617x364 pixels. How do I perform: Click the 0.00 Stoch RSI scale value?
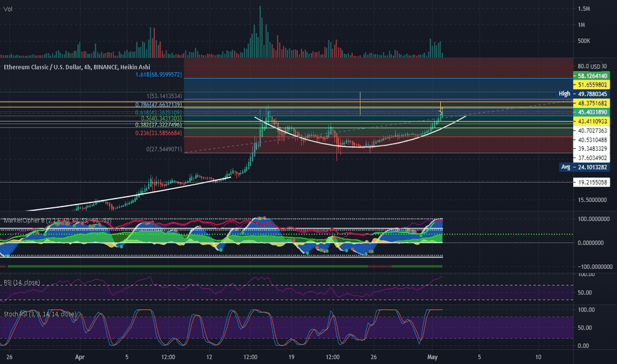(x=583, y=345)
